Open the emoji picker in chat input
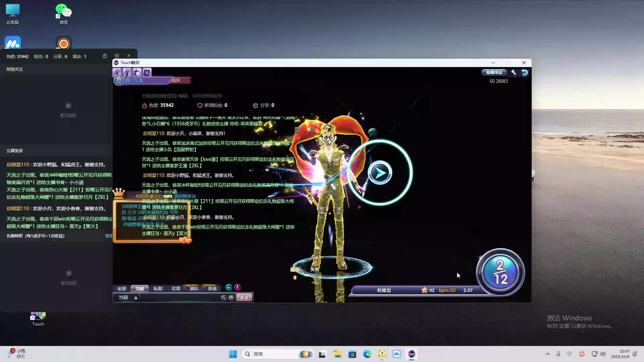This screenshot has height=362, width=644. pos(231,298)
